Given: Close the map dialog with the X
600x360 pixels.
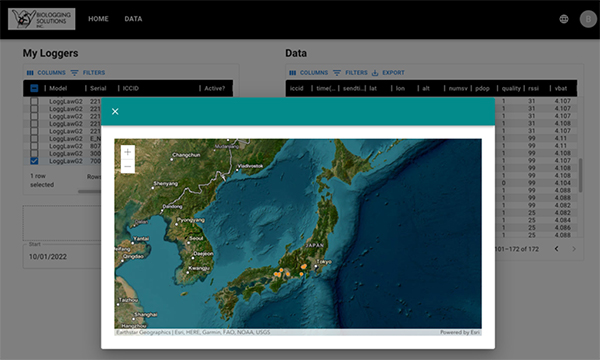Looking at the screenshot, I should (115, 111).
